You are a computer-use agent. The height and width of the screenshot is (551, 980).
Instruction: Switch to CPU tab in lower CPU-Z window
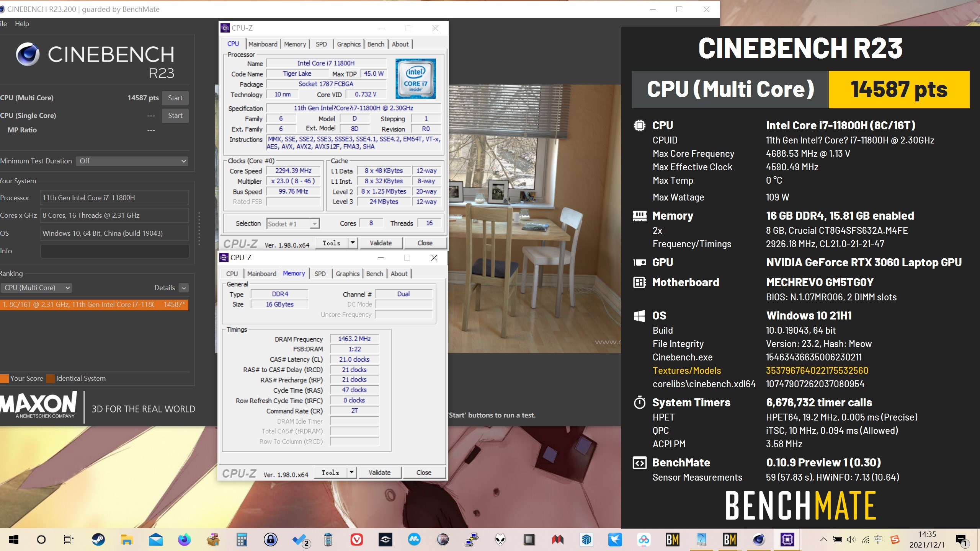(x=232, y=274)
